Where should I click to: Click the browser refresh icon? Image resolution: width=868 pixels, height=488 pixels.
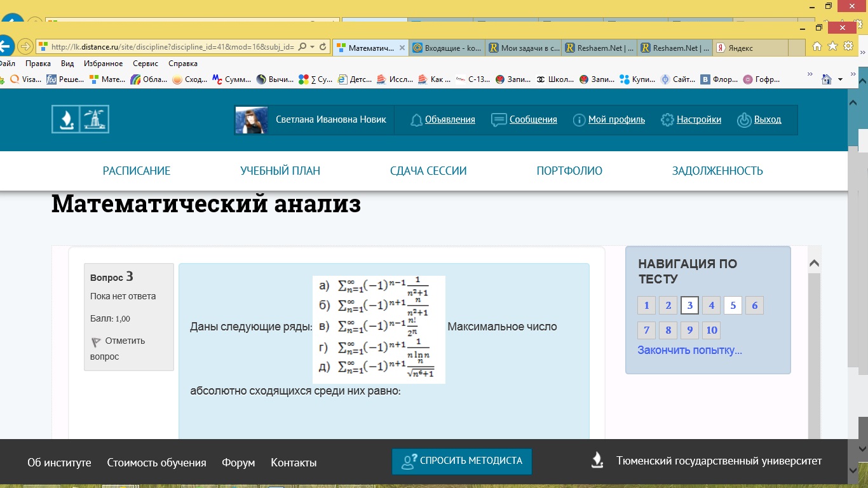(x=323, y=47)
